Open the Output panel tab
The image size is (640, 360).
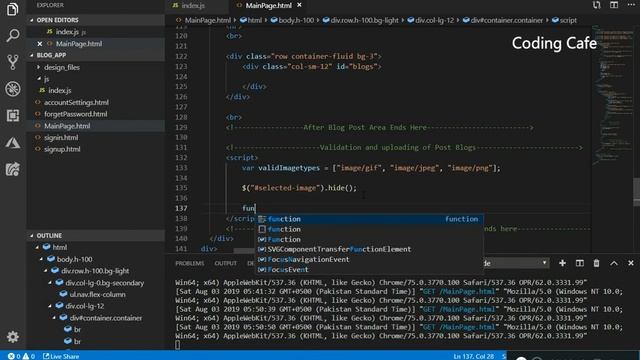[x=226, y=263]
